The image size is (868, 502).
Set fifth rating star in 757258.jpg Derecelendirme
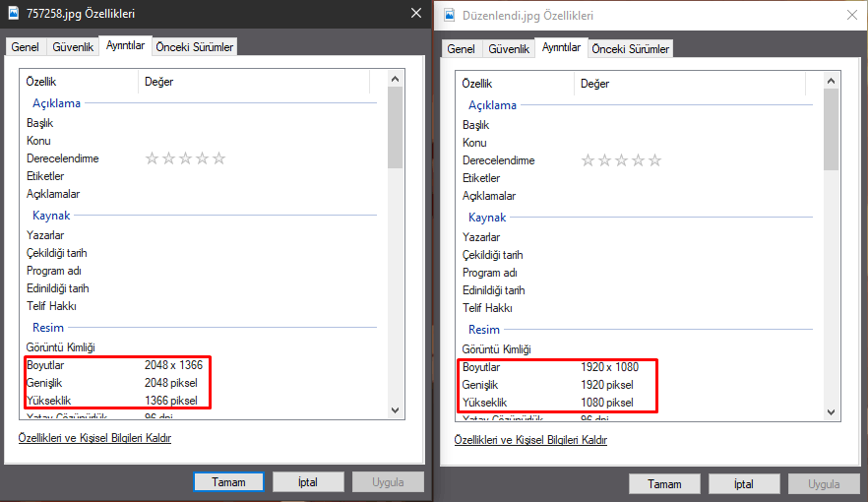pos(219,158)
